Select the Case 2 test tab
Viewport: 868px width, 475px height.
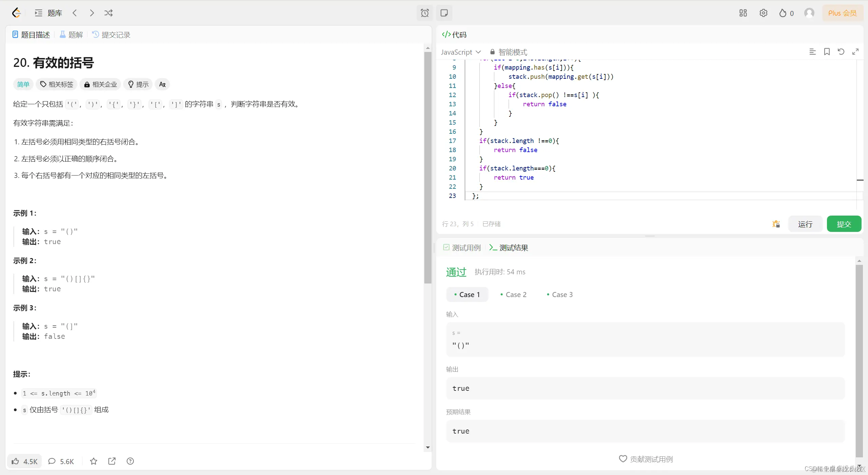[513, 294]
